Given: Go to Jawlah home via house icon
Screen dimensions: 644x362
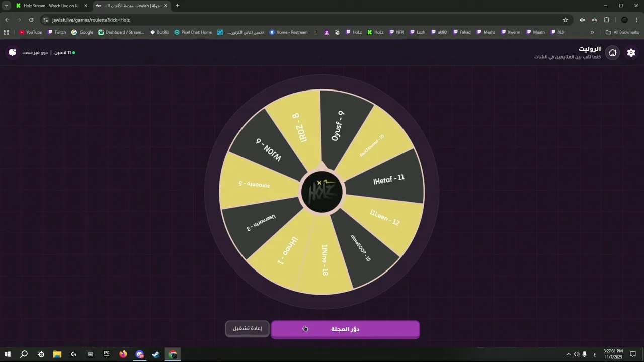Looking at the screenshot, I should (x=612, y=53).
